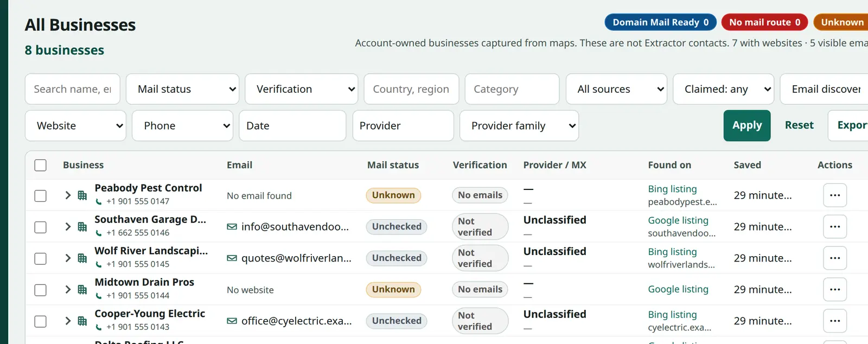Click Not verified badge for Southaven Garage

(480, 227)
